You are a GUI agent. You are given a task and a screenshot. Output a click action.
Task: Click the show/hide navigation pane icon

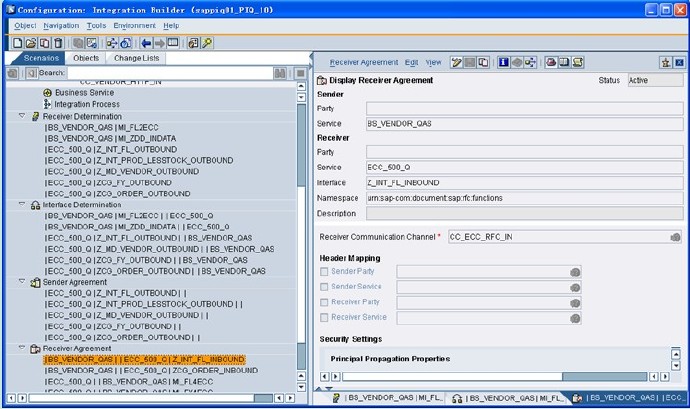pos(173,43)
